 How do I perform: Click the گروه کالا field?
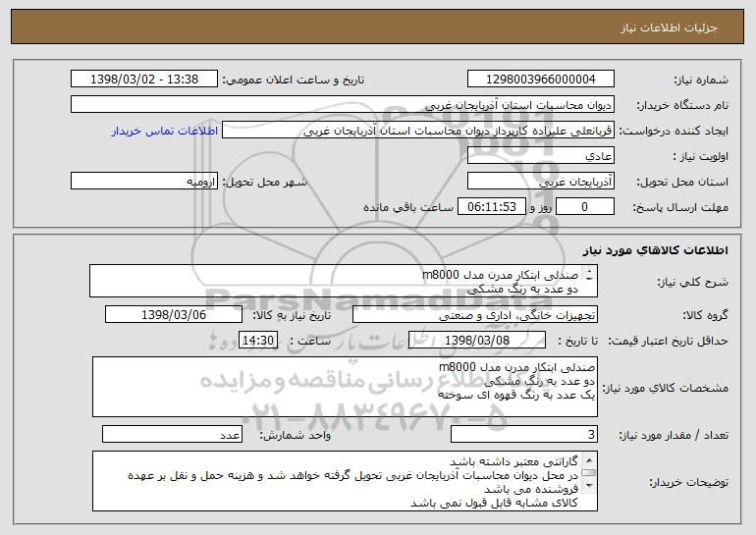pos(475,315)
